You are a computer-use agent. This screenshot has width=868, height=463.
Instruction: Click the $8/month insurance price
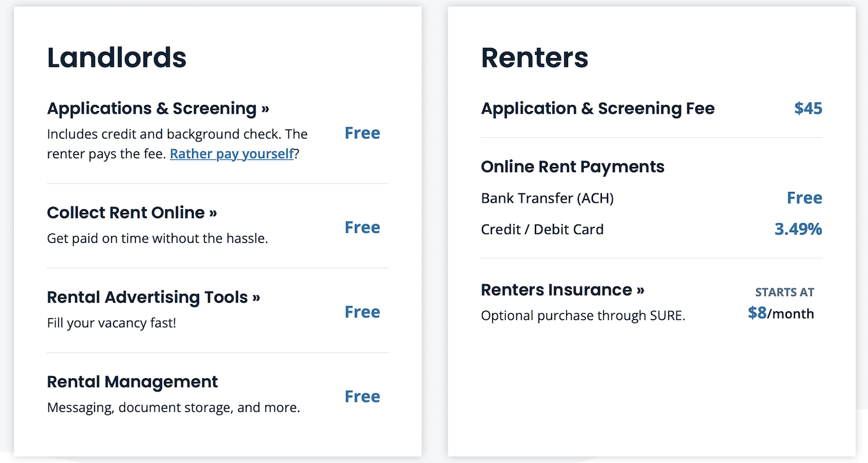point(781,313)
